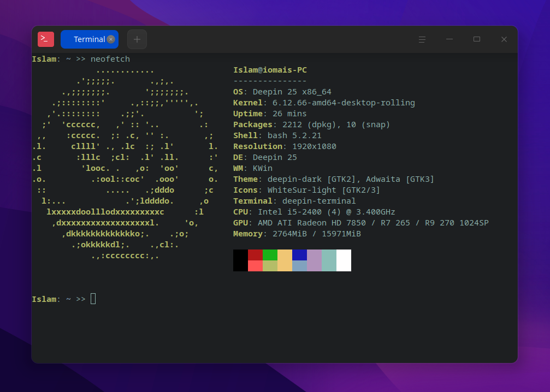Click the maximize icon in the titlebar
The width and height of the screenshot is (550, 392).
coord(476,39)
